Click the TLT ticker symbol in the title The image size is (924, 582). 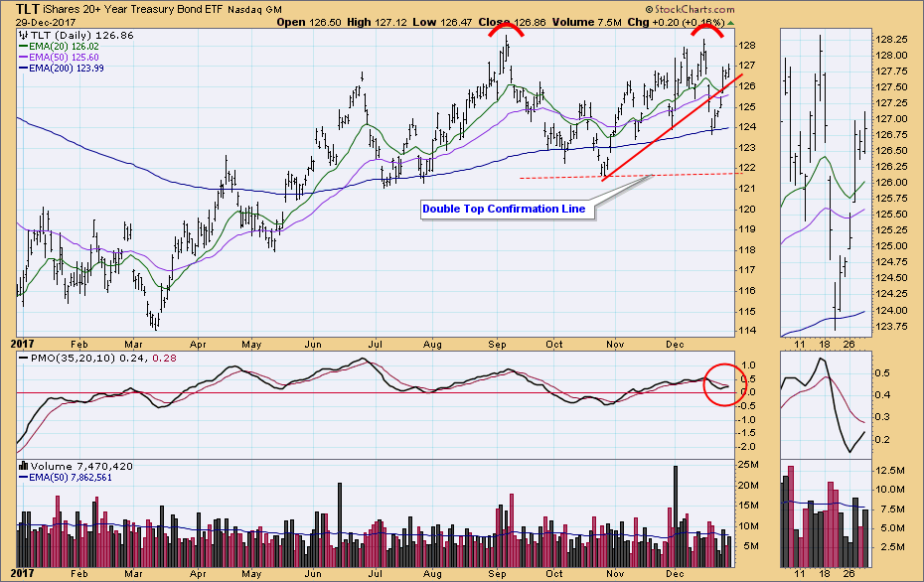[27, 9]
